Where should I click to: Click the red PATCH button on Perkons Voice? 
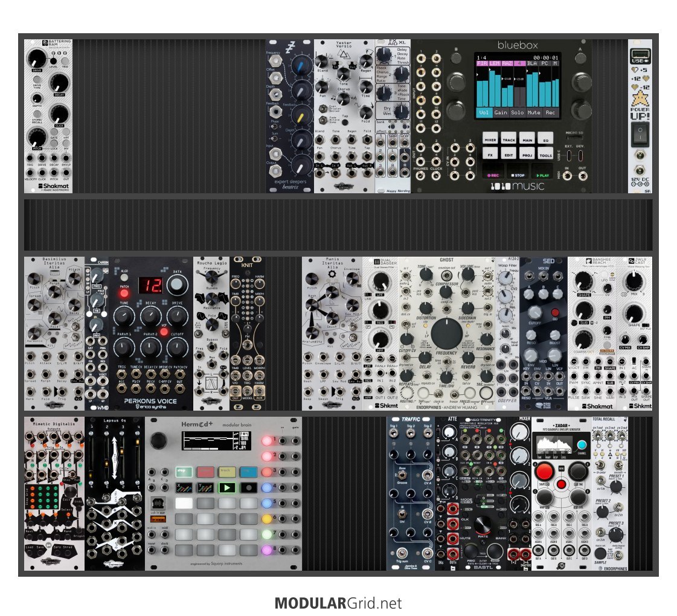[124, 294]
